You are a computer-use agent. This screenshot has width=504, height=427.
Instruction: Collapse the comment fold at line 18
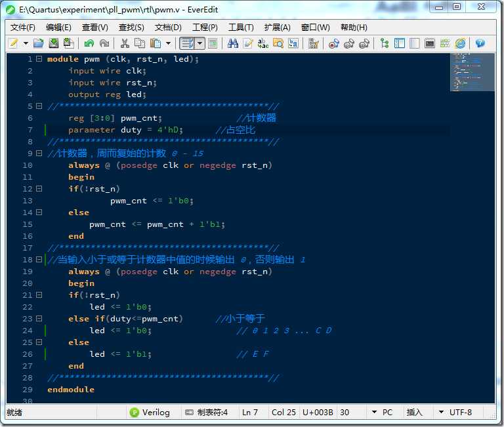pyautogui.click(x=39, y=260)
